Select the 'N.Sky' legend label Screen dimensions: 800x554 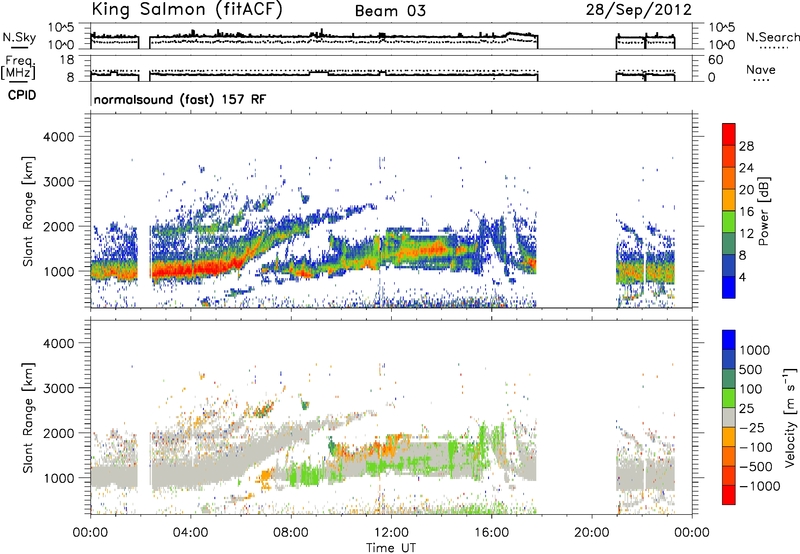point(19,37)
